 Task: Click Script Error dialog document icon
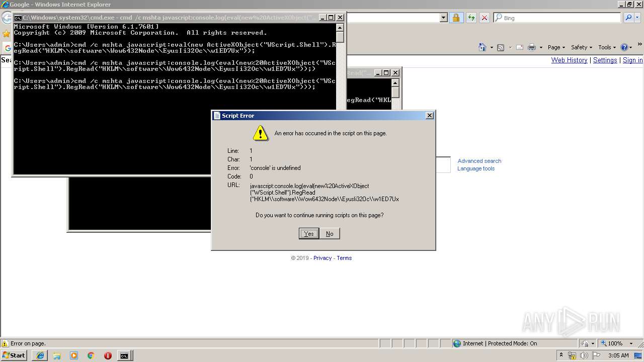[217, 116]
